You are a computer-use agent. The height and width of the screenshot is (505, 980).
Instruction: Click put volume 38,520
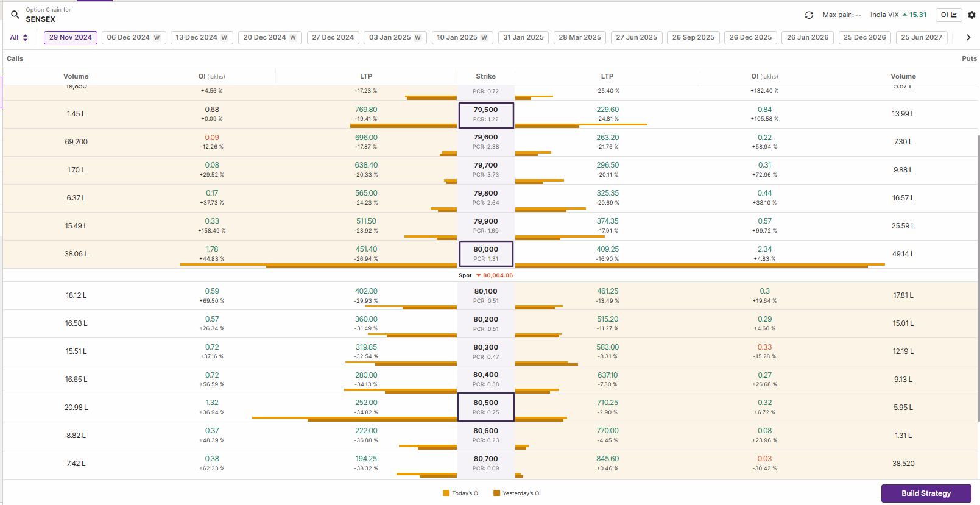pyautogui.click(x=903, y=464)
